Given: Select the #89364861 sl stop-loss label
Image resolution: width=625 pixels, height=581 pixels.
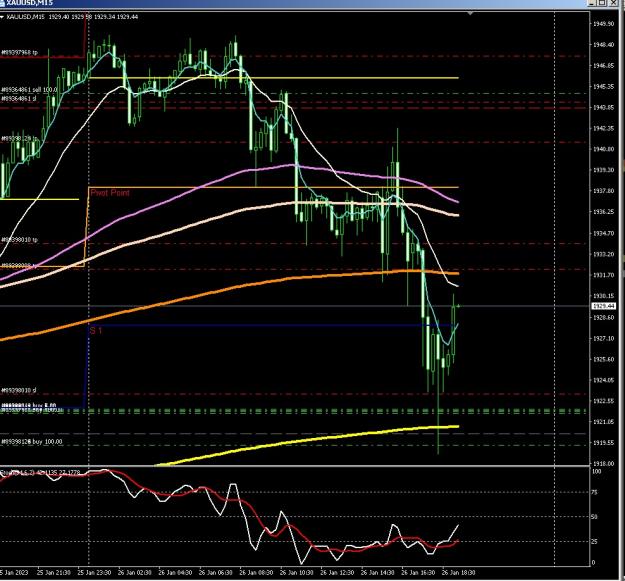Looking at the screenshot, I should tap(19, 98).
